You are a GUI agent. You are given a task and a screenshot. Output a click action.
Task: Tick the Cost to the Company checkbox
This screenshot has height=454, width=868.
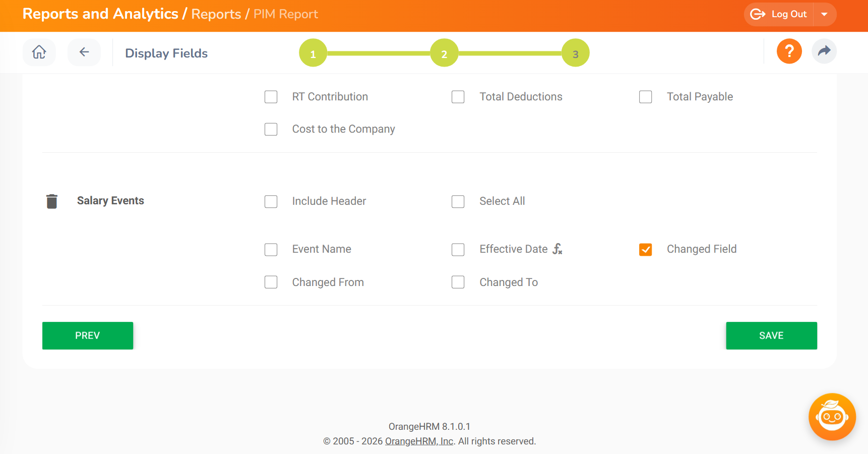click(x=271, y=130)
